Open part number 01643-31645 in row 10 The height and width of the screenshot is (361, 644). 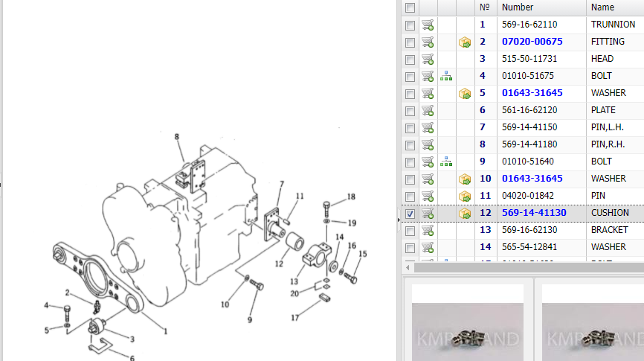532,179
